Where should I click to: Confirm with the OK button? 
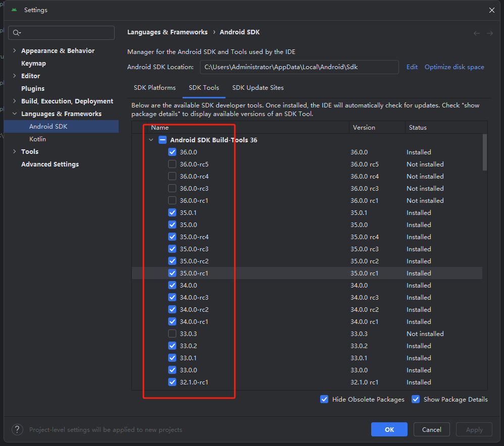point(389,430)
